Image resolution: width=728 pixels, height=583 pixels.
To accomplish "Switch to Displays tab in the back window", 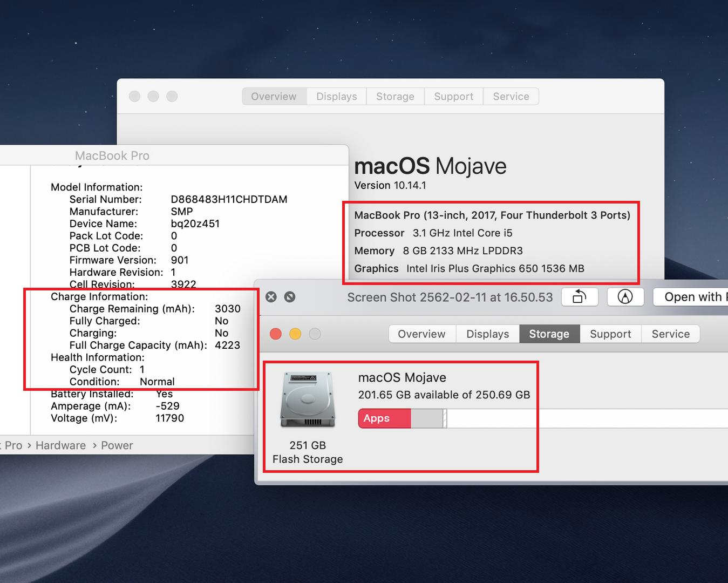I will (337, 97).
